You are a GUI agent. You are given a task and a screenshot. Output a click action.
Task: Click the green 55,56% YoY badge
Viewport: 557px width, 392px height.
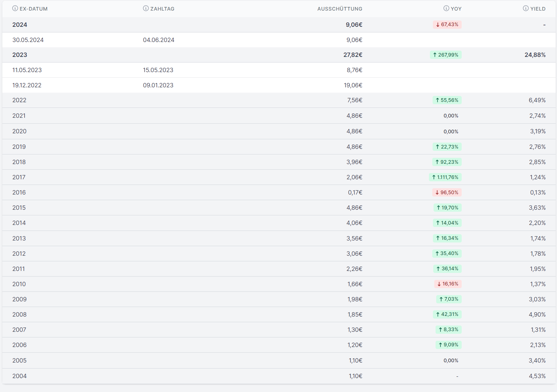click(447, 100)
